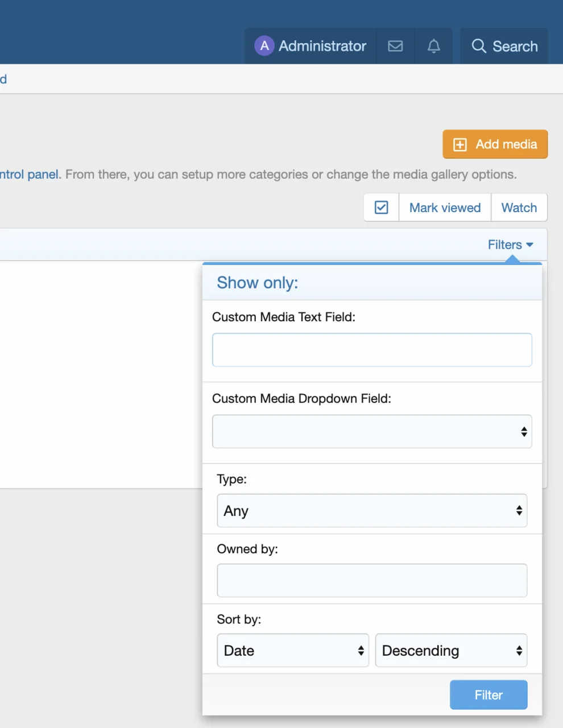
Task: Open inbox via the envelope icon
Action: point(395,46)
